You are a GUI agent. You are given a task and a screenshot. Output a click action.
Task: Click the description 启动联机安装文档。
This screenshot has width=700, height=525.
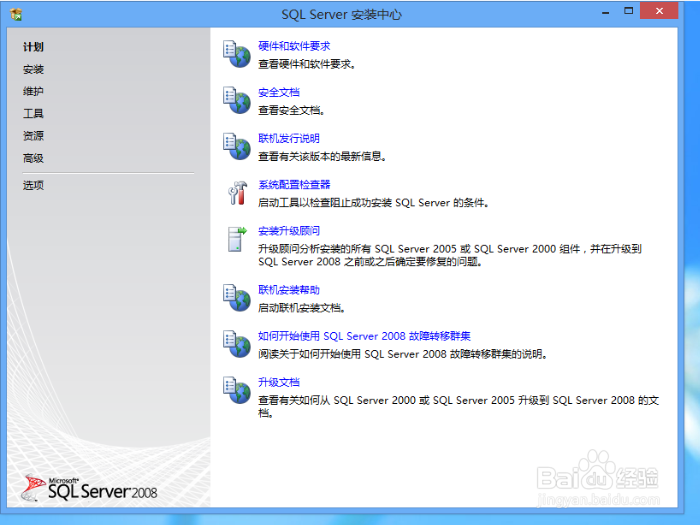click(302, 308)
